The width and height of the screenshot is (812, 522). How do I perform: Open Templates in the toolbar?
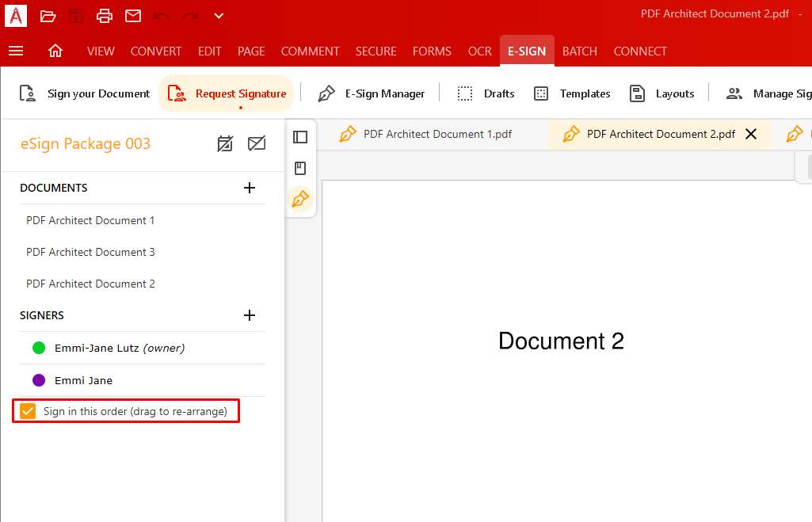pos(572,93)
